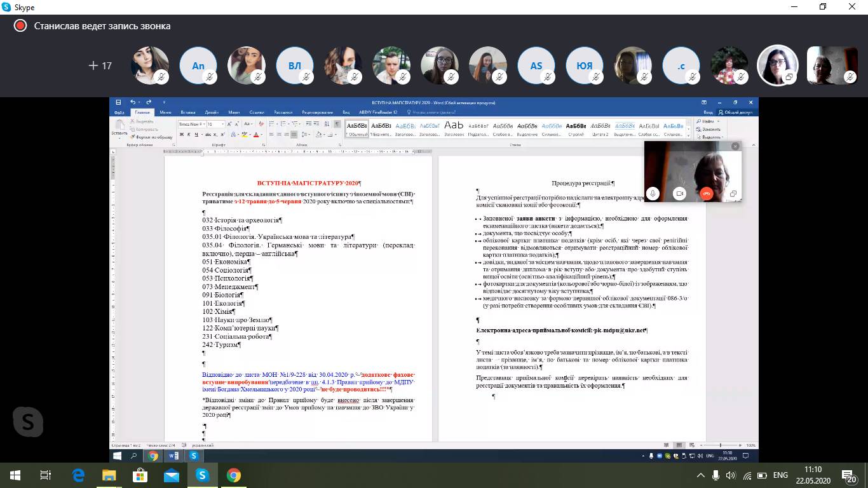Expand the +17 hidden participants list
The height and width of the screenshot is (488, 868).
(100, 65)
